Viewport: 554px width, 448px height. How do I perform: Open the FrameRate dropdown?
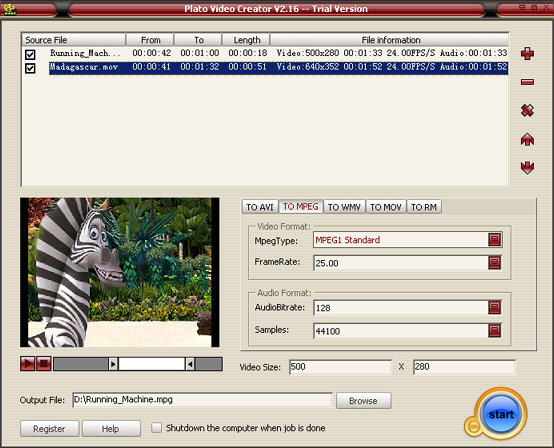(x=495, y=263)
